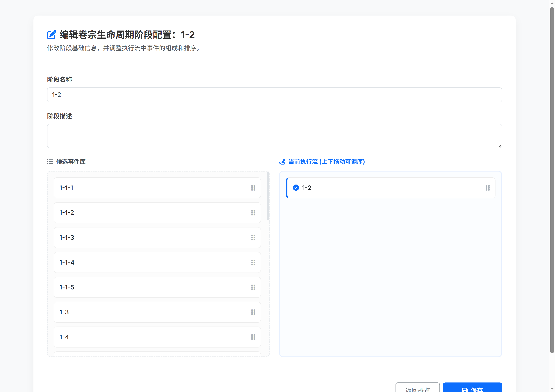
Task: Click the current execution flow route icon
Action: click(282, 162)
